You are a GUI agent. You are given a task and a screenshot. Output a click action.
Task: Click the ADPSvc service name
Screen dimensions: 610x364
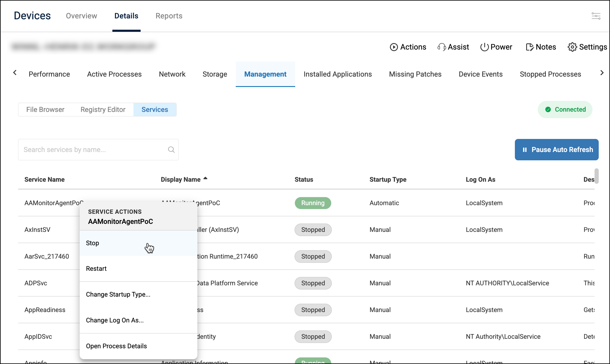coord(36,283)
